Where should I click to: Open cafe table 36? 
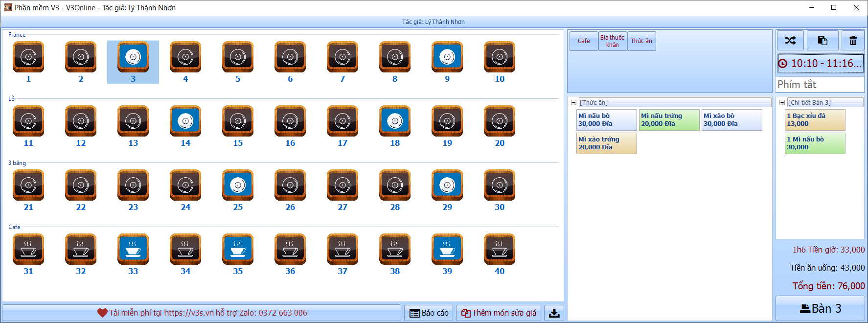tap(290, 254)
